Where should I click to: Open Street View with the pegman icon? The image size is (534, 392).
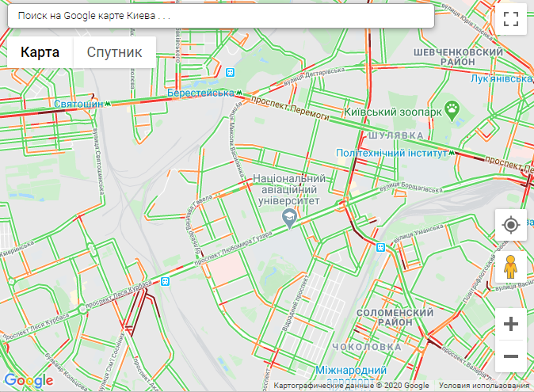tap(511, 267)
